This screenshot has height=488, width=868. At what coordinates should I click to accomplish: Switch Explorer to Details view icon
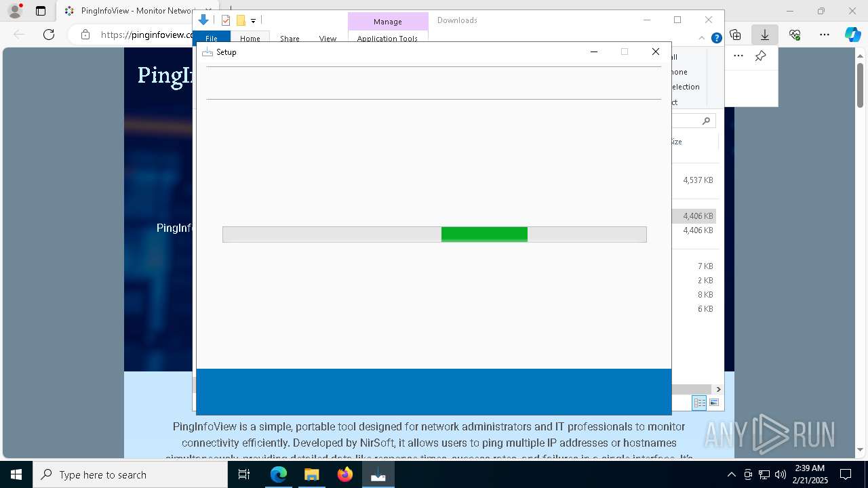[699, 403]
